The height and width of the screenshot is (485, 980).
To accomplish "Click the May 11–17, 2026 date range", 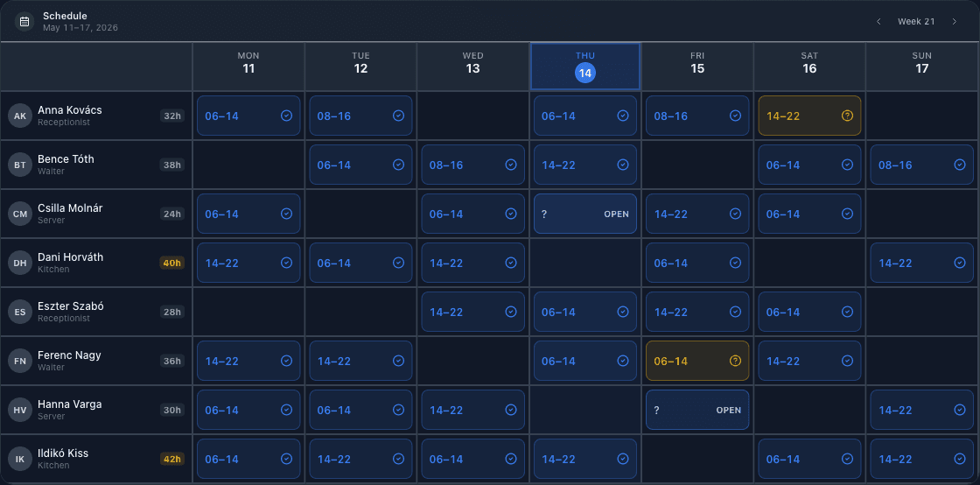I will 80,27.
